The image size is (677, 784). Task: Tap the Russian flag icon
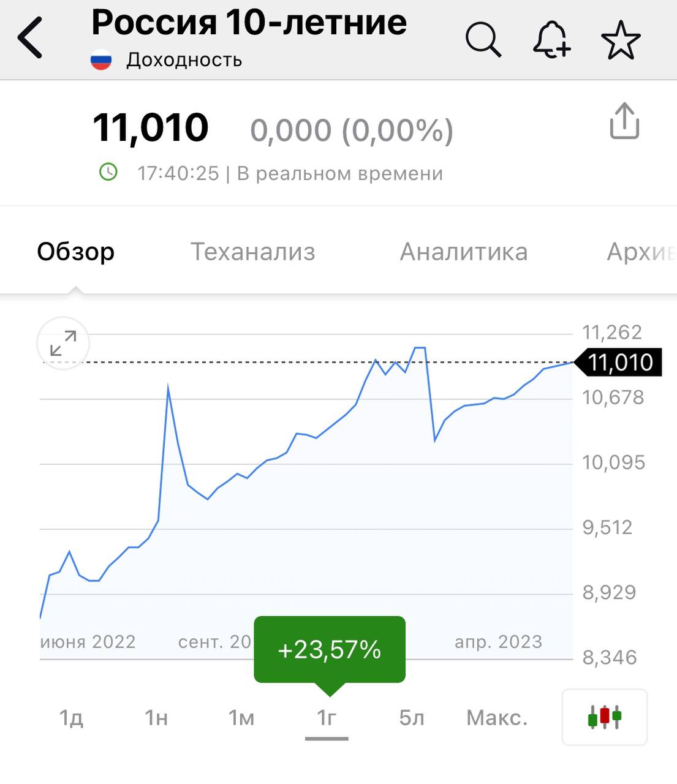point(101,60)
